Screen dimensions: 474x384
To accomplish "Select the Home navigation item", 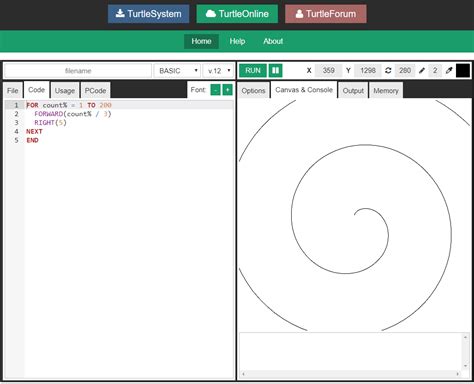I will 201,41.
